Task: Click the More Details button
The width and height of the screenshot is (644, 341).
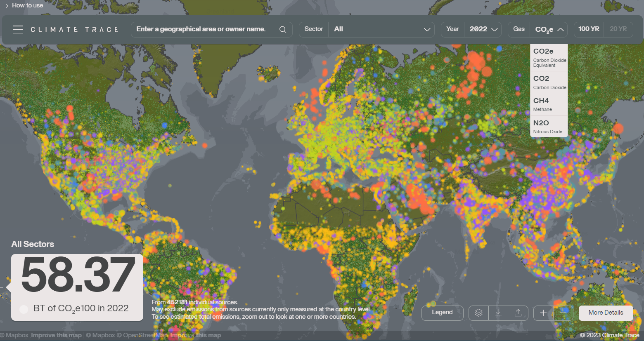Action: 606,313
